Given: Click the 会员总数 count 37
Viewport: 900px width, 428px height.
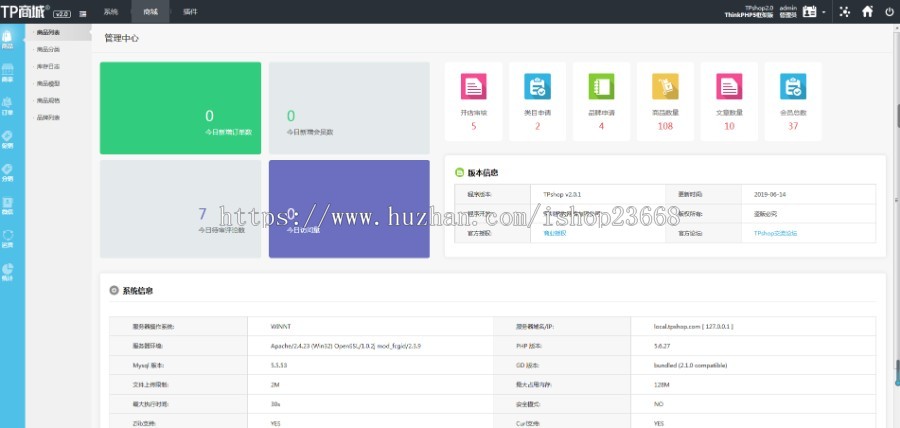Looking at the screenshot, I should 793,126.
